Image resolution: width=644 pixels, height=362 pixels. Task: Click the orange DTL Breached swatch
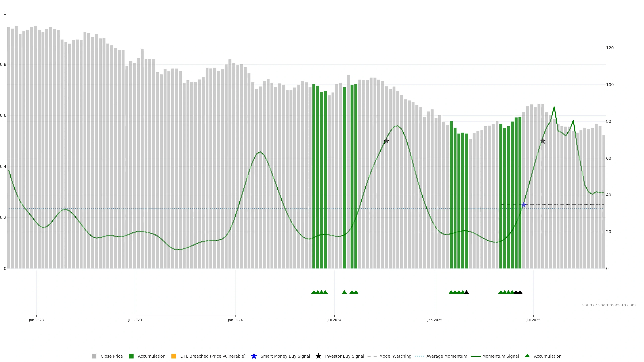click(x=174, y=356)
